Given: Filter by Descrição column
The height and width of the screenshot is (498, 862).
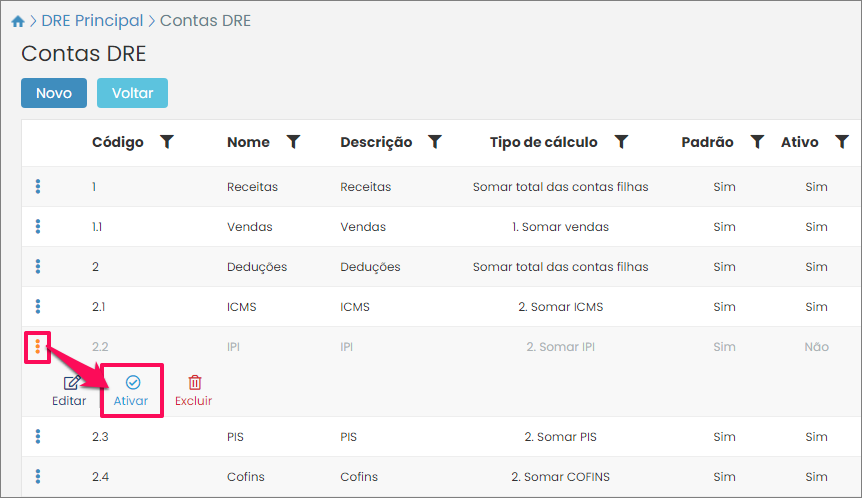Looking at the screenshot, I should [x=435, y=142].
